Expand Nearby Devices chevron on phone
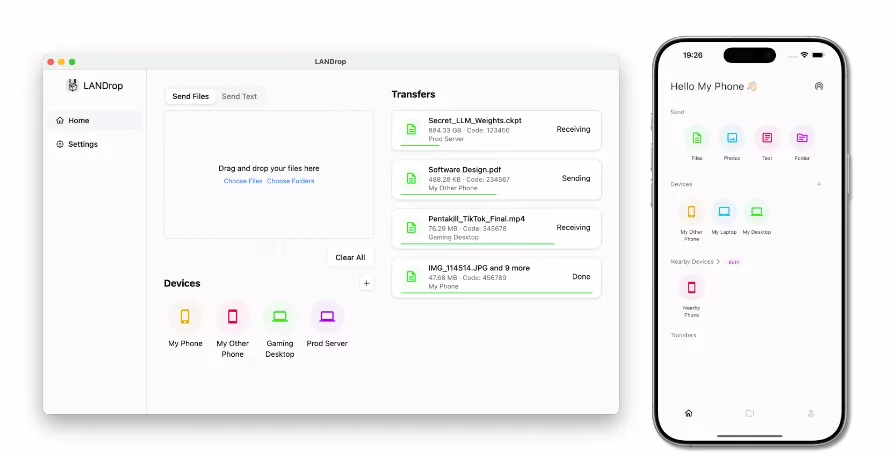 [x=718, y=262]
